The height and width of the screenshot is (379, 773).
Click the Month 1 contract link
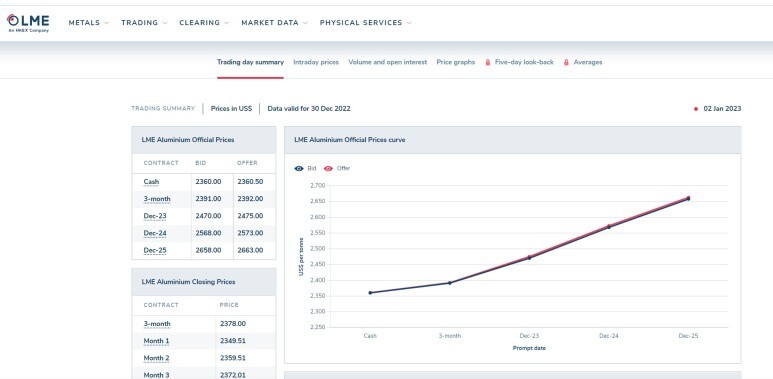[x=156, y=341]
